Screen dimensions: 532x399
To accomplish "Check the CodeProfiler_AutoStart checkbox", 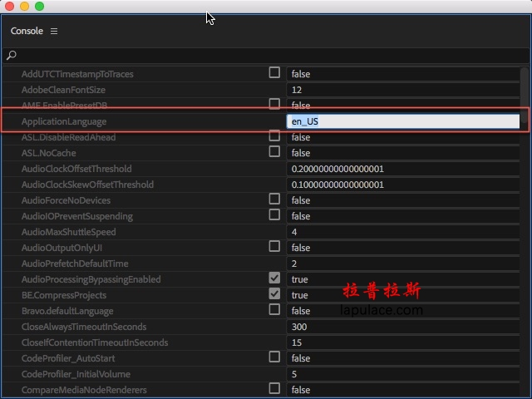I will click(274, 357).
